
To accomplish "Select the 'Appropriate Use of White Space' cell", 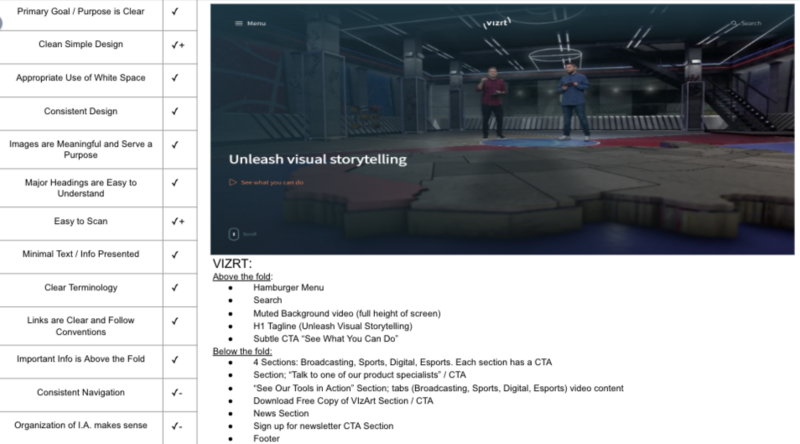I will 82,78.
